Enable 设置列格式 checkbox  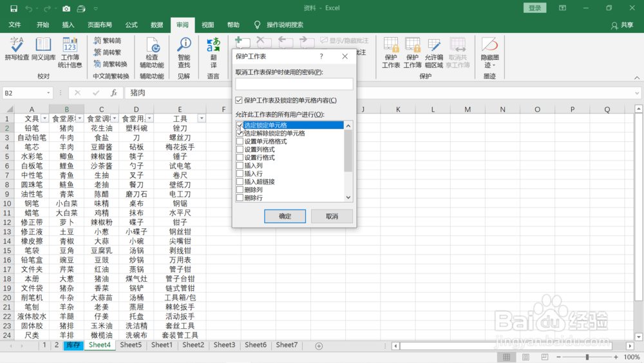click(240, 149)
